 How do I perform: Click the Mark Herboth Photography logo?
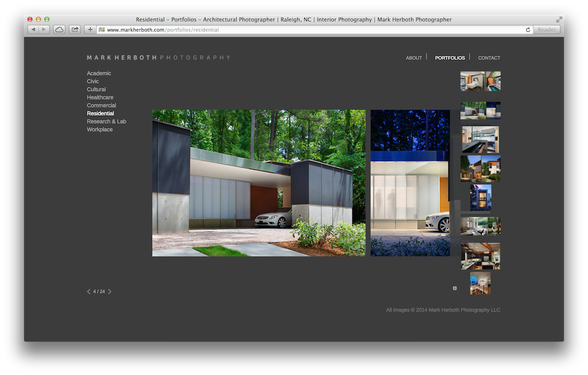tap(158, 58)
